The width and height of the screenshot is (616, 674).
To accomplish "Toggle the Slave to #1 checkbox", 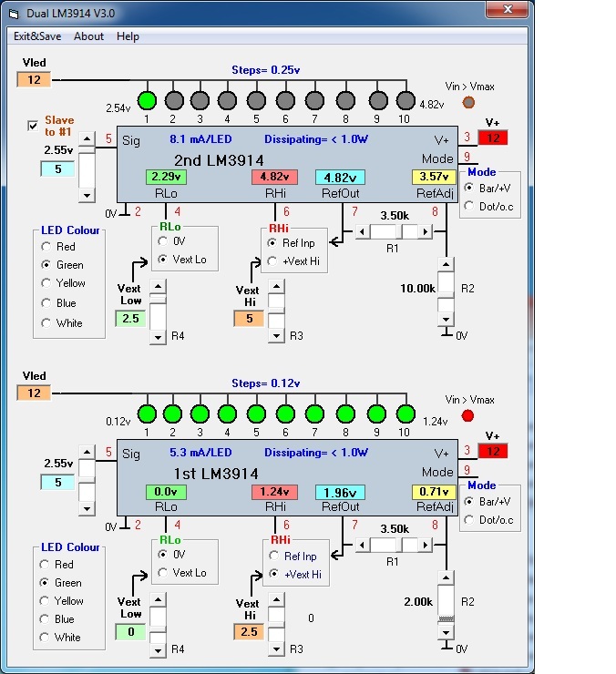I will coord(33,126).
